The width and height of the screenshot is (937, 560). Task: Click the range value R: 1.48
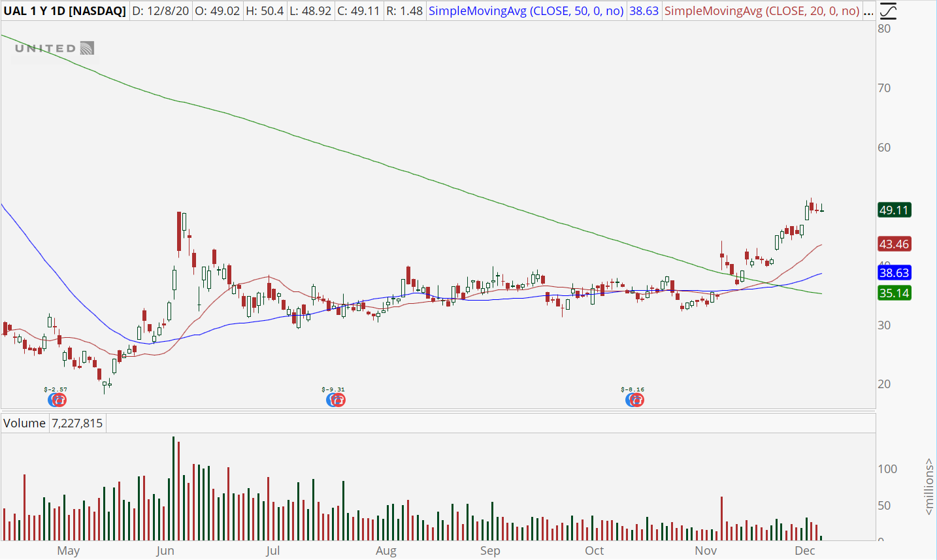(x=404, y=11)
